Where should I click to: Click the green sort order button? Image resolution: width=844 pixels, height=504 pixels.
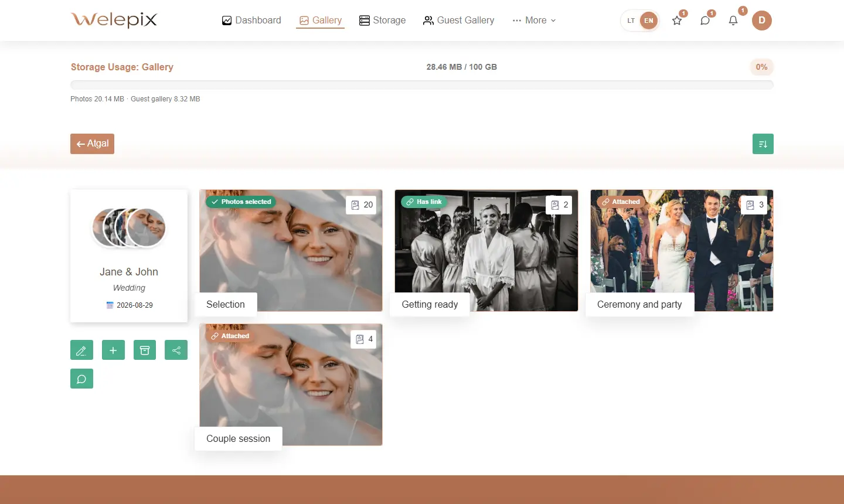763,144
